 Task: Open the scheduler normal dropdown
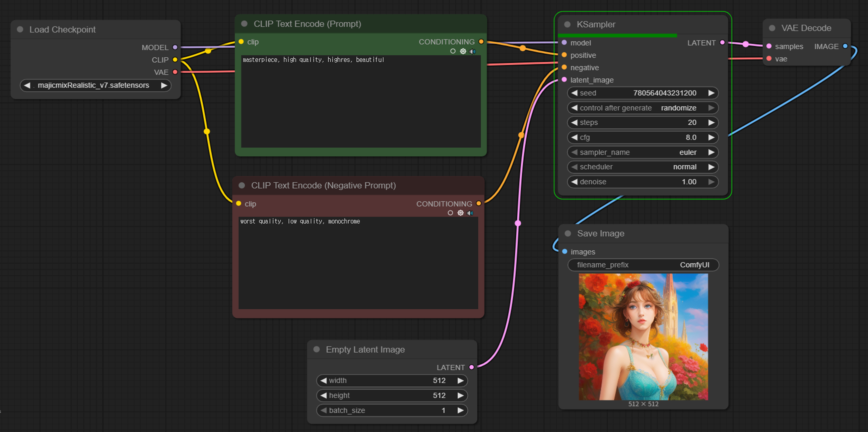click(x=643, y=167)
